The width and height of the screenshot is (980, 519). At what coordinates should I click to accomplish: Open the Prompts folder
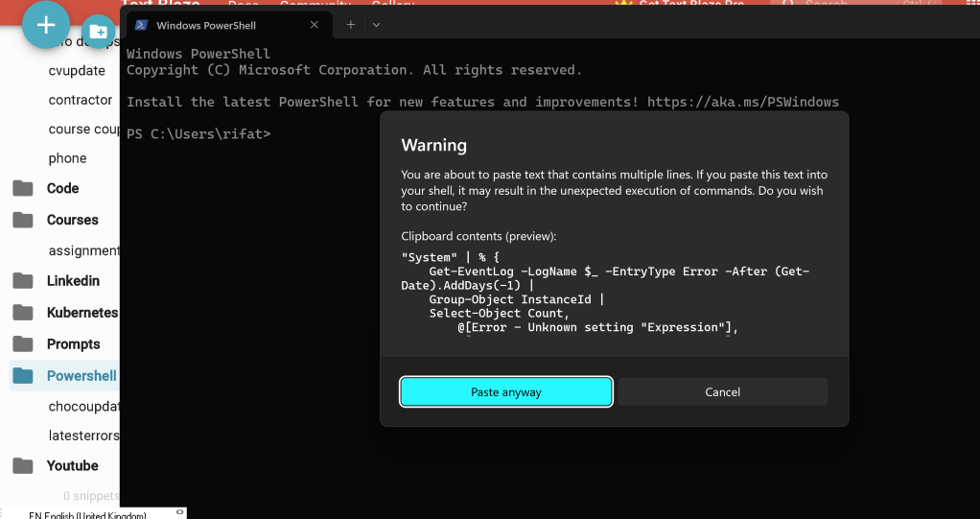pos(73,344)
